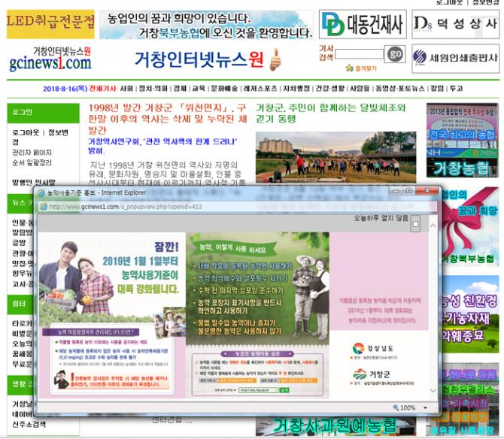Click the popup scrollbar up arrow
Image resolution: width=504 pixels, height=439 pixels.
click(x=433, y=226)
